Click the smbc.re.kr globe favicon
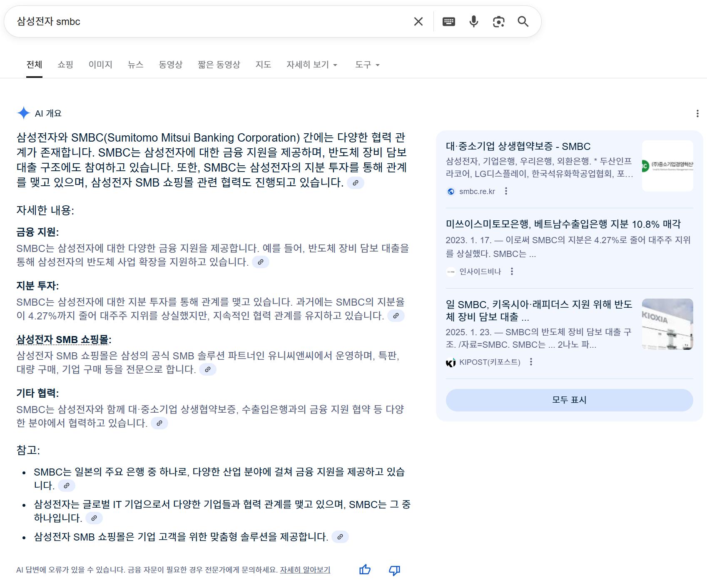The image size is (707, 588). pyautogui.click(x=451, y=192)
